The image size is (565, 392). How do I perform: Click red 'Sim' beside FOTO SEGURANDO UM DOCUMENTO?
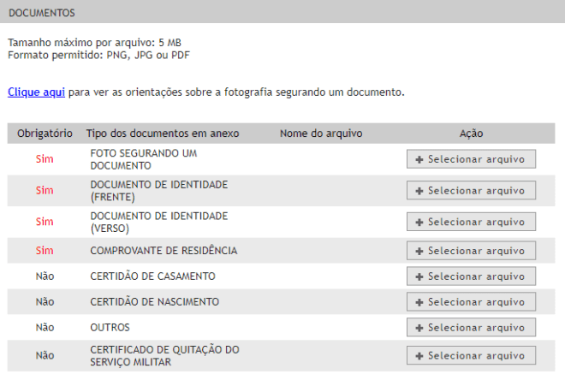[45, 159]
